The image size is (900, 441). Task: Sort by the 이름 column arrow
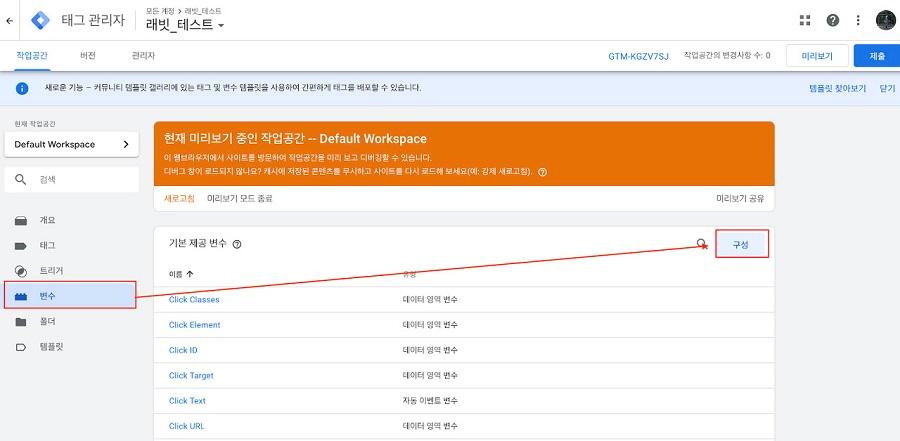tap(190, 274)
